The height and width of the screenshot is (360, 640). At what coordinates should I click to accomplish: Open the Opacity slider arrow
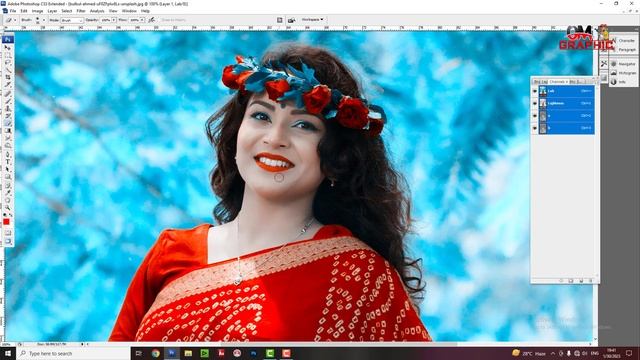114,20
